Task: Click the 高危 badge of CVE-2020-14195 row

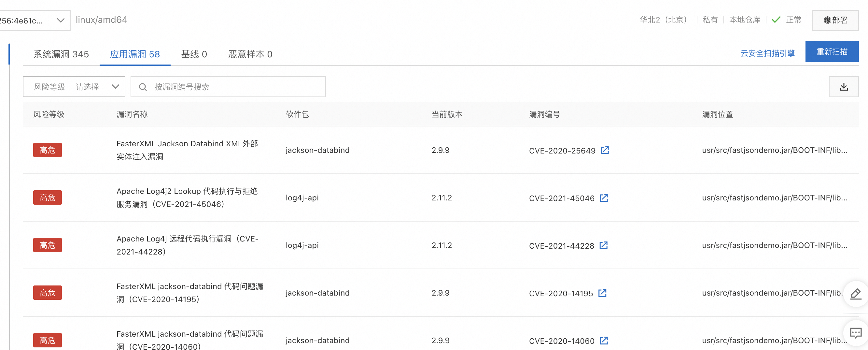Action: pos(48,292)
